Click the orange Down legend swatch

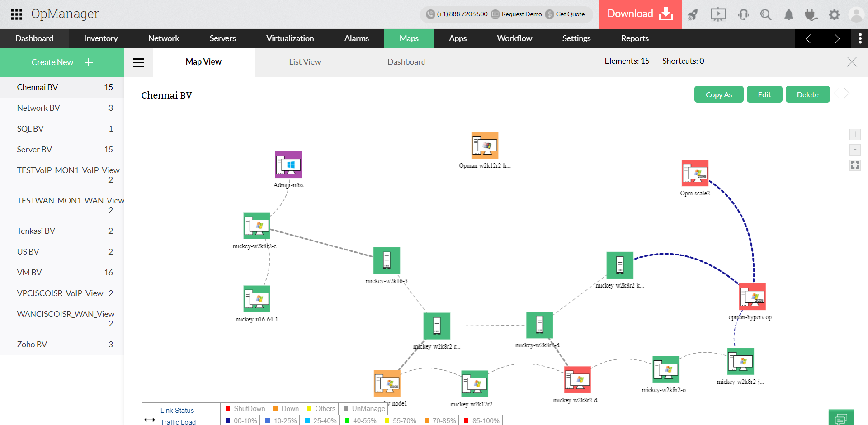(275, 409)
